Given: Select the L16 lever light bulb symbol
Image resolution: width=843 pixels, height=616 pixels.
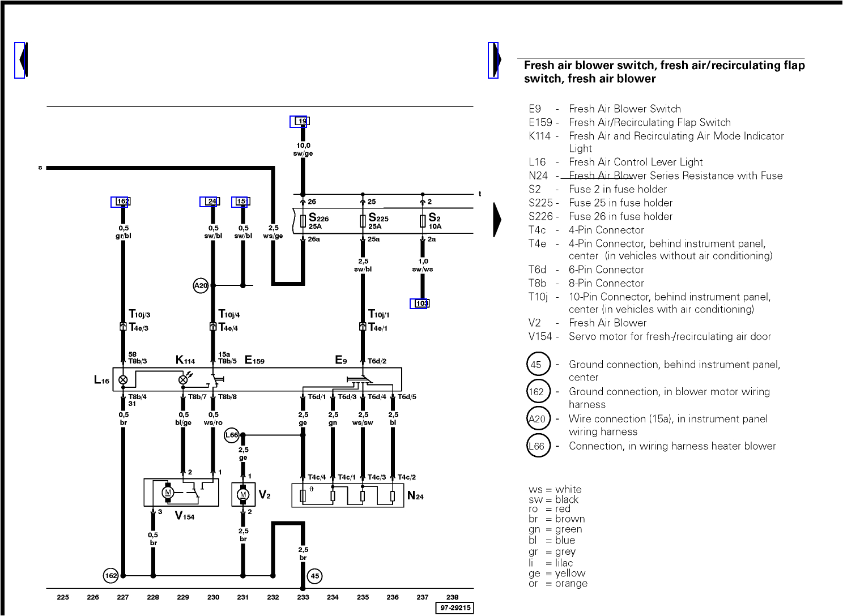Looking at the screenshot, I should click(x=123, y=379).
